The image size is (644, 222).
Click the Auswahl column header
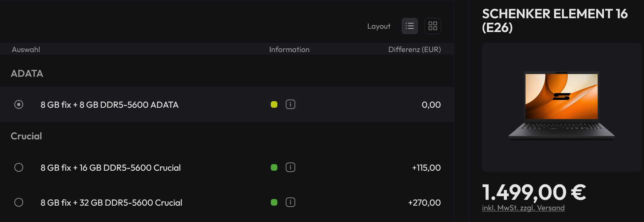pos(26,49)
